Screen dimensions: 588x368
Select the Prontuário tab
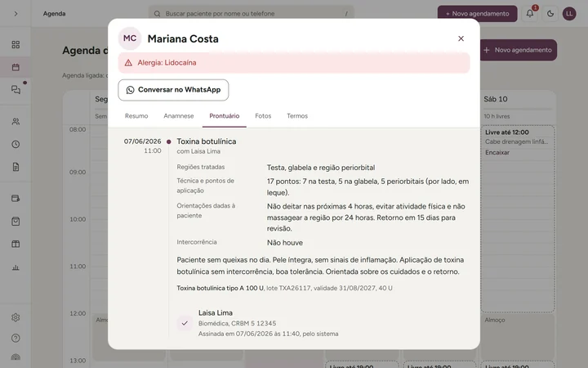point(225,116)
